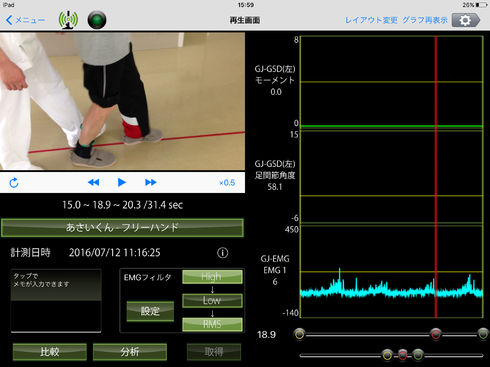Screen dimensions: 490x367
Task: Open the measurement info icon
Action: click(x=223, y=253)
